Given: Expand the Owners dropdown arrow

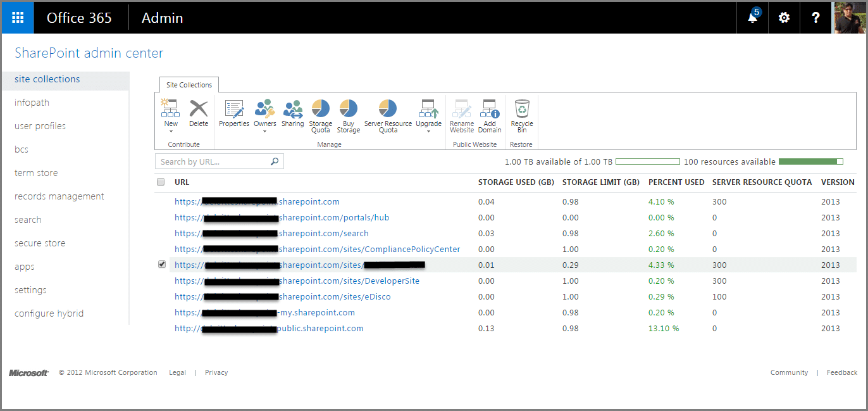Looking at the screenshot, I should (x=265, y=132).
